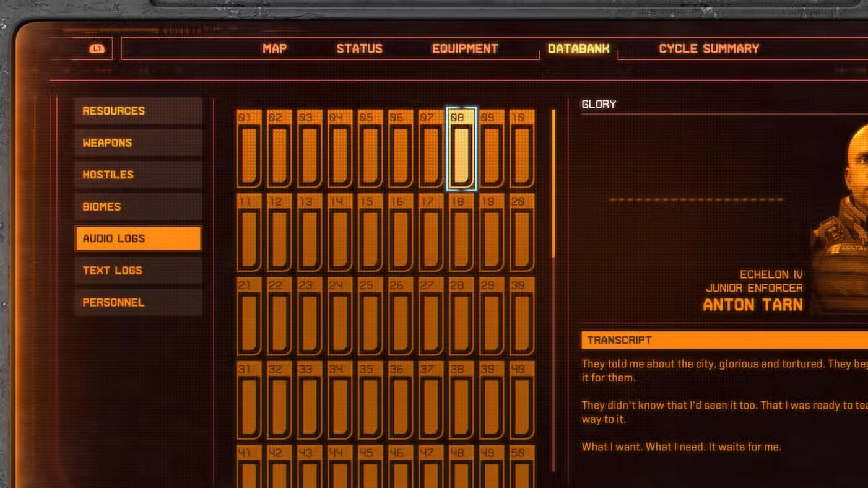Open the BIOMES category
The image size is (868, 488).
(139, 207)
